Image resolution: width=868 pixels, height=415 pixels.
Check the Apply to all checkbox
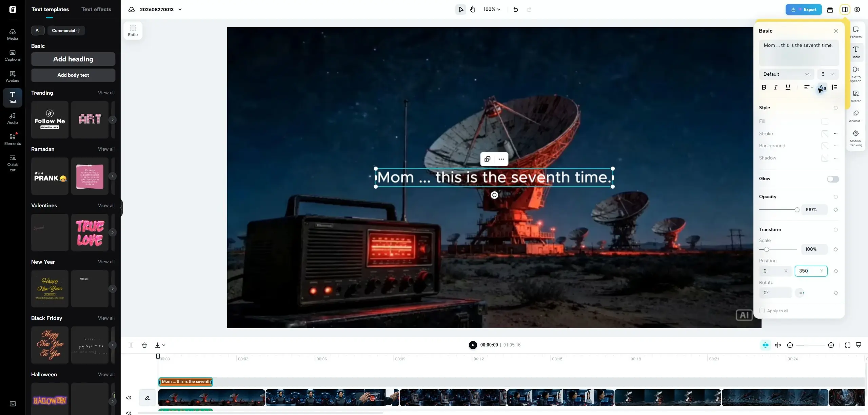tap(762, 310)
